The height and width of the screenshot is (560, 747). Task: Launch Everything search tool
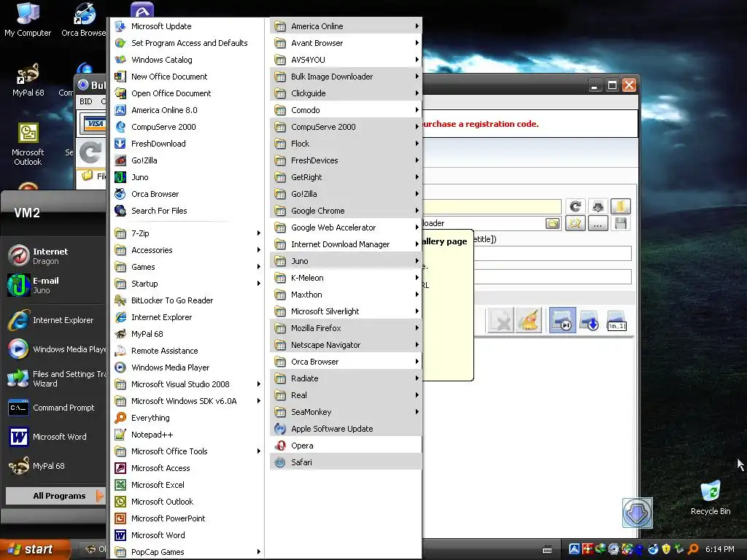187,418
